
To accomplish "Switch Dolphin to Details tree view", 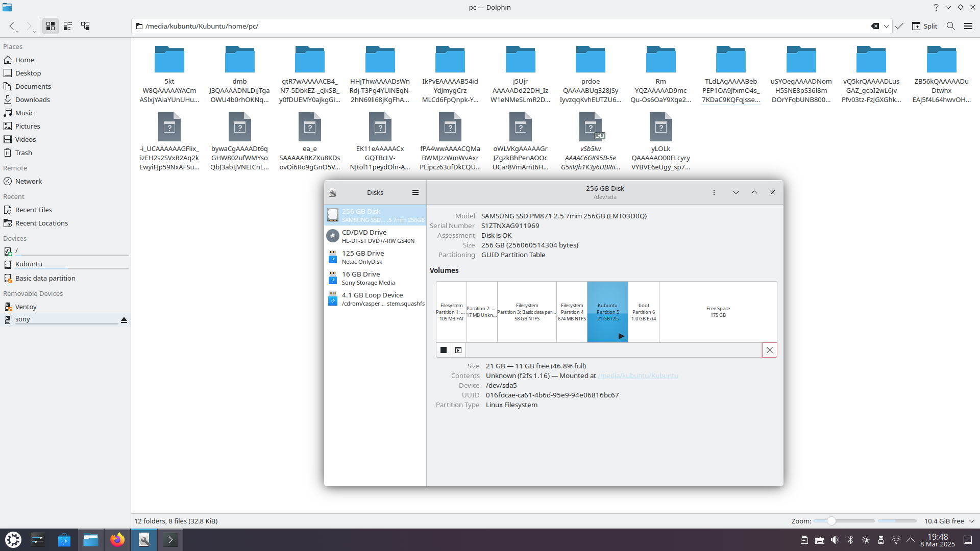I will (85, 26).
